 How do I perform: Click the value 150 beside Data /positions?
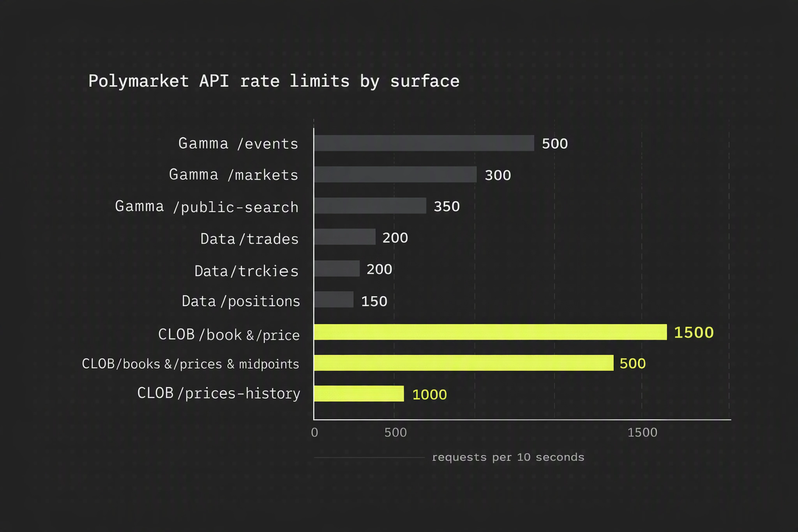pos(374,302)
